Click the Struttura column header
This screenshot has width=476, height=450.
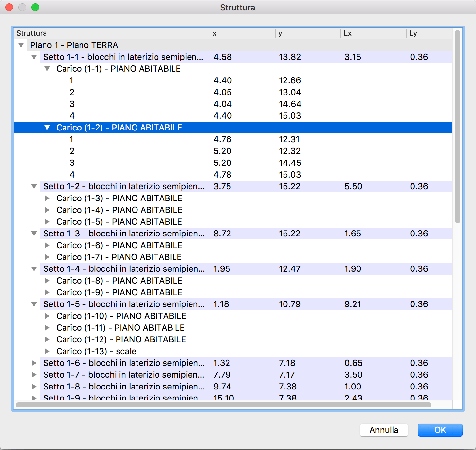click(112, 33)
